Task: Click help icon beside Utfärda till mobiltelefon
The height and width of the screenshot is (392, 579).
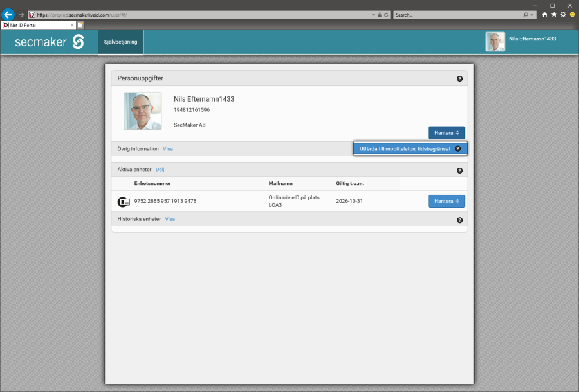Action: click(457, 148)
